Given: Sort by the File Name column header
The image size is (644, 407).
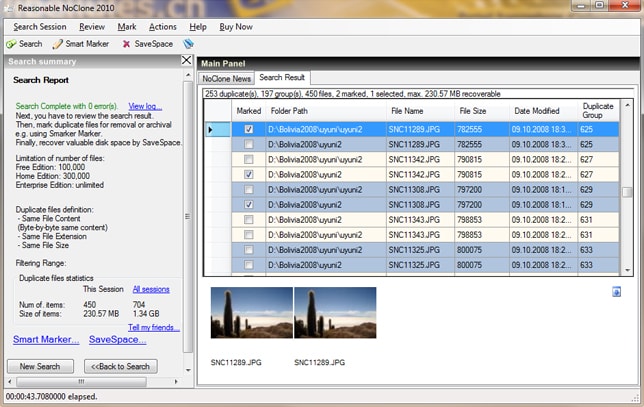Looking at the screenshot, I should pyautogui.click(x=421, y=111).
